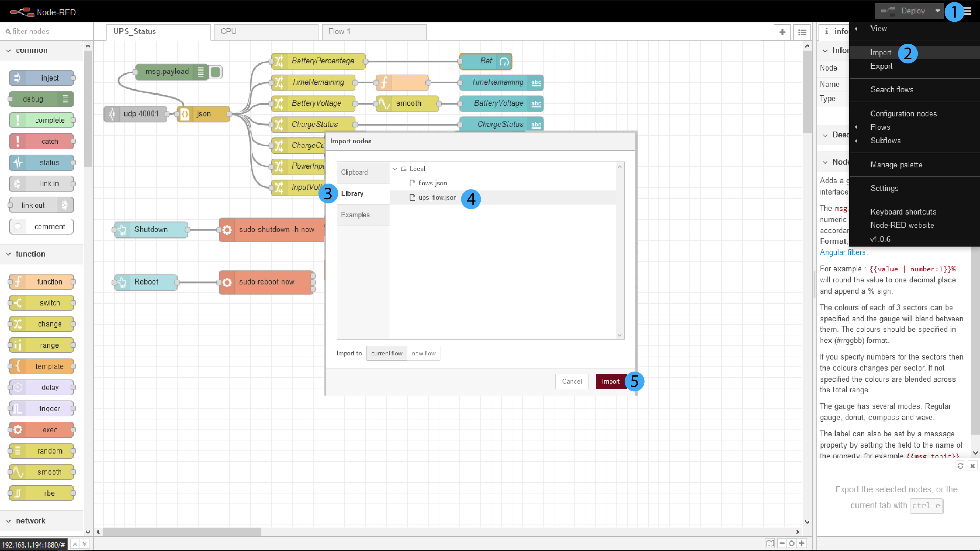
Task: Select 'new flow' import target
Action: [424, 353]
